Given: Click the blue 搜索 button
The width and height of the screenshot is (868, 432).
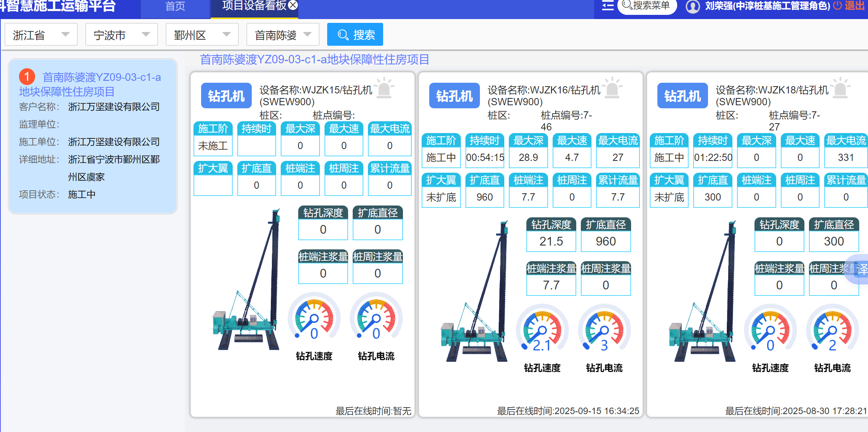Looking at the screenshot, I should click(355, 35).
